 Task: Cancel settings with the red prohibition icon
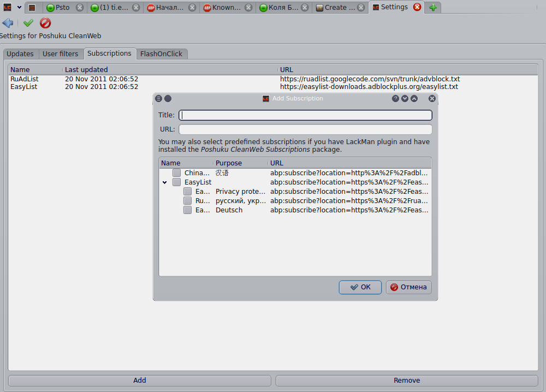point(45,23)
